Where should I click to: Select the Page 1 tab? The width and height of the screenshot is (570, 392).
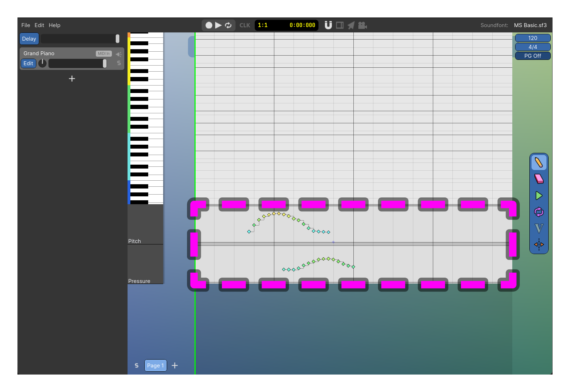[155, 365]
